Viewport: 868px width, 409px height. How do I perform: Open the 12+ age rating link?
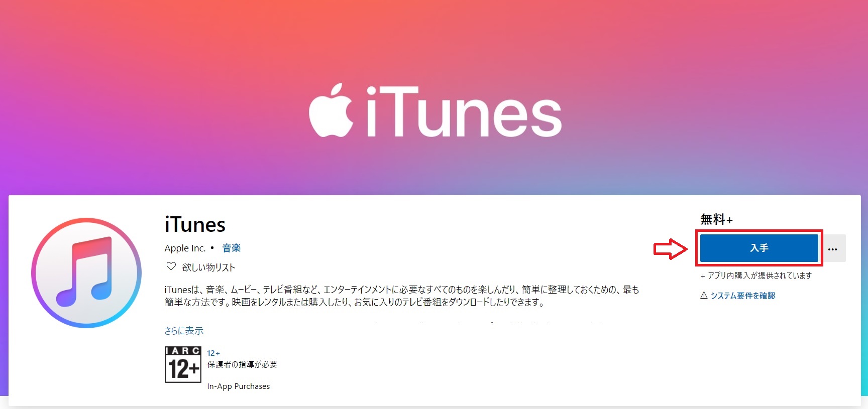point(213,353)
